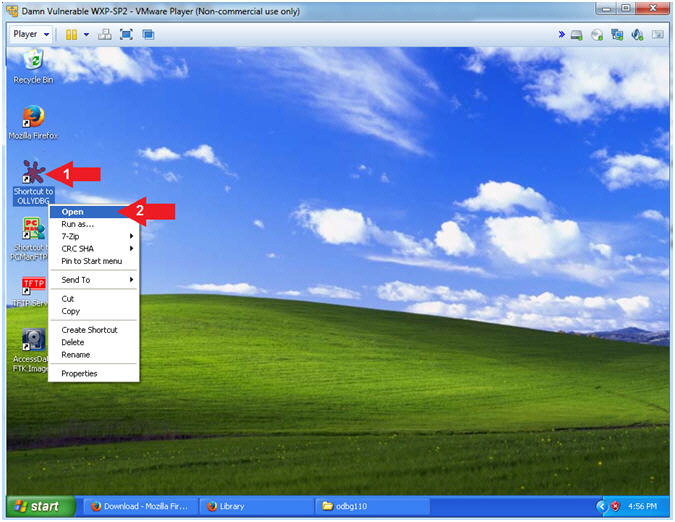
Task: Click the sound card device icon
Action: [x=637, y=35]
